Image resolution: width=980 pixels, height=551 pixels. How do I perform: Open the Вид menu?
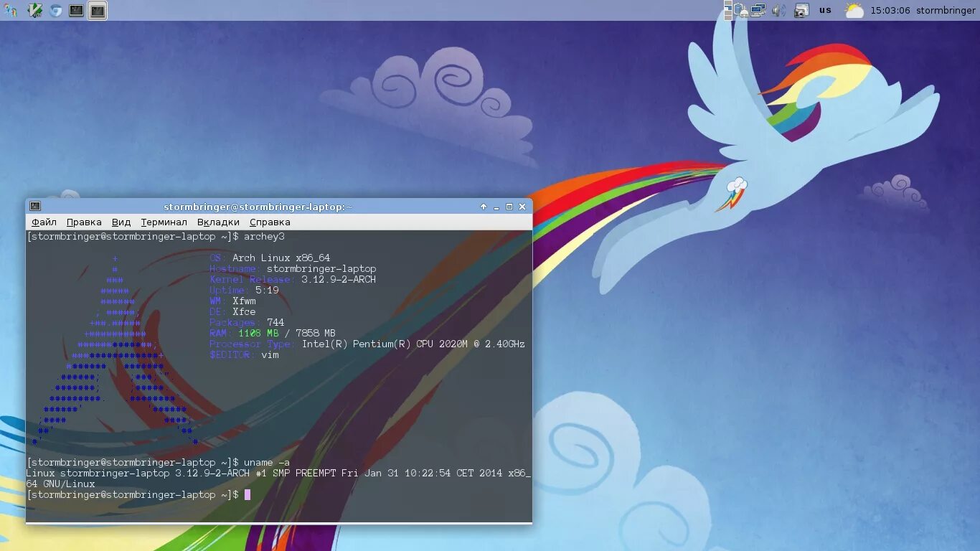click(x=121, y=222)
